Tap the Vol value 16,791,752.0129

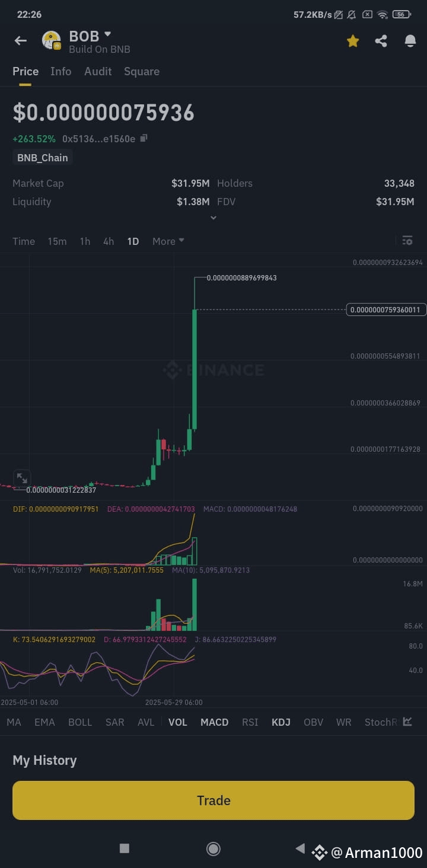click(x=47, y=570)
